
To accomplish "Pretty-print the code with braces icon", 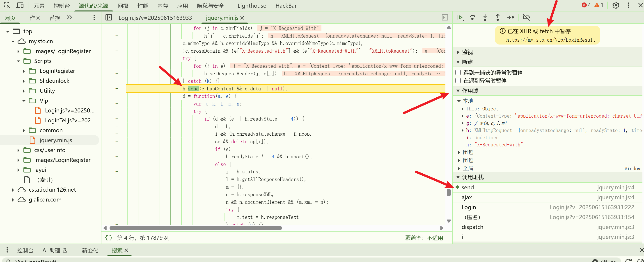I will tap(108, 238).
